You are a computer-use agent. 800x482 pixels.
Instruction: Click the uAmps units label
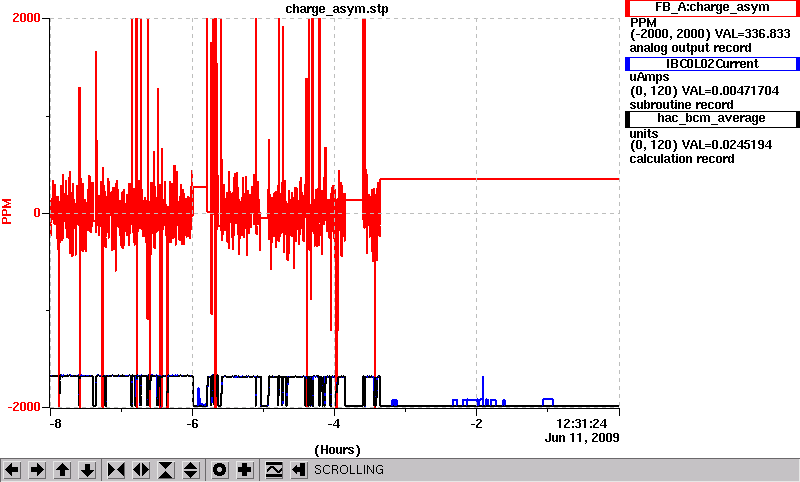(649, 78)
